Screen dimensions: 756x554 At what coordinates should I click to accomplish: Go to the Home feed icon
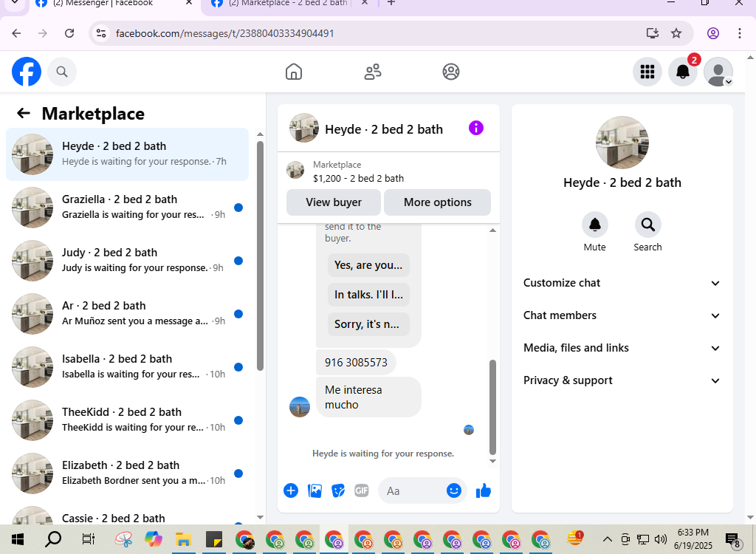coord(294,72)
